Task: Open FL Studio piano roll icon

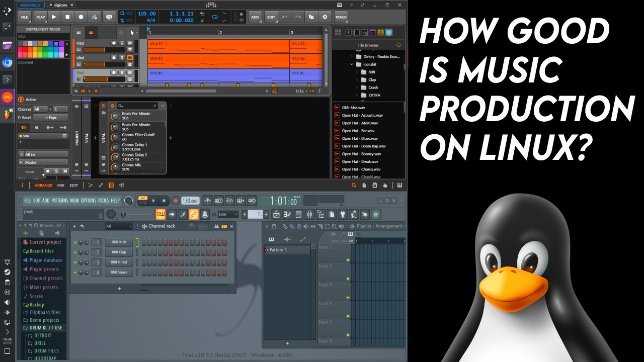Action: pos(287,214)
